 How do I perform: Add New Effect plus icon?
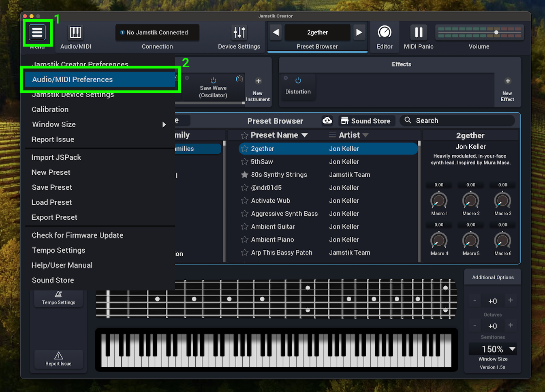coord(508,81)
